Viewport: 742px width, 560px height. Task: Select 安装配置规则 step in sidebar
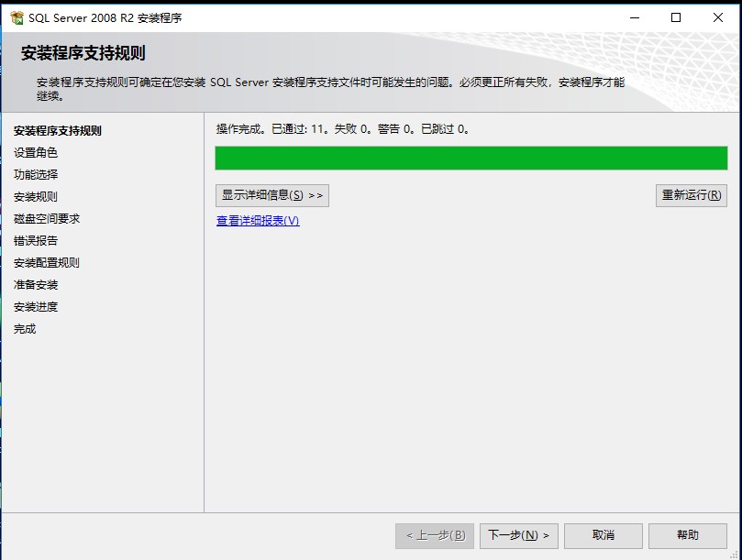click(47, 262)
